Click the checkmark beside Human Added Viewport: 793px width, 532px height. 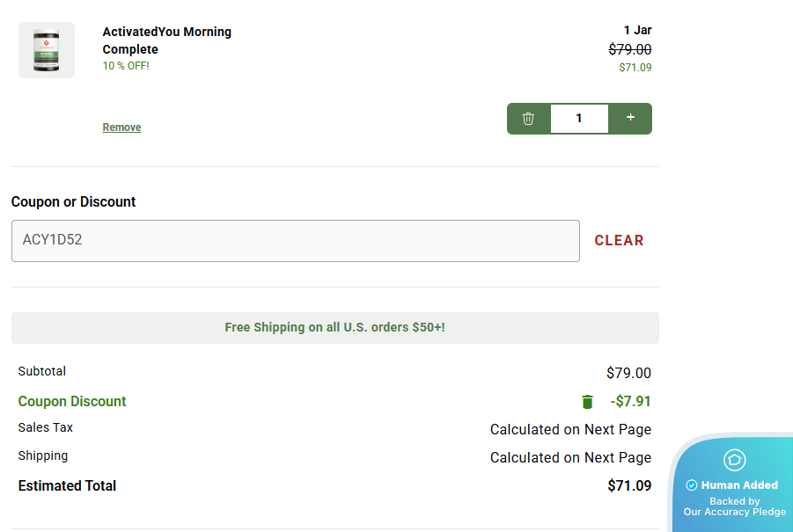point(692,485)
